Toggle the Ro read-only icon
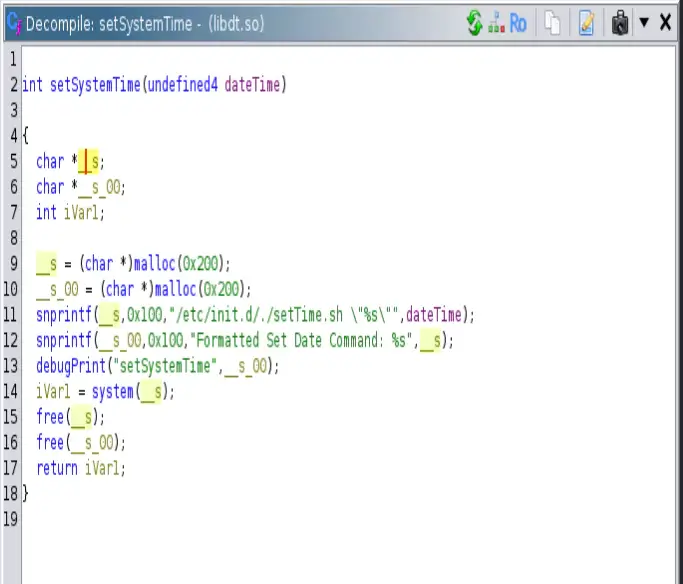The width and height of the screenshot is (683, 584). click(517, 23)
